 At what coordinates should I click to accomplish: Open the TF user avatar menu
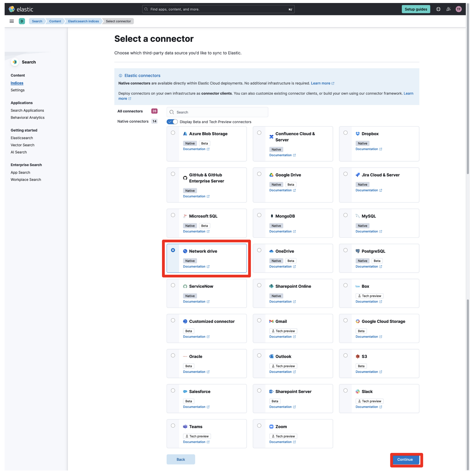click(x=459, y=9)
